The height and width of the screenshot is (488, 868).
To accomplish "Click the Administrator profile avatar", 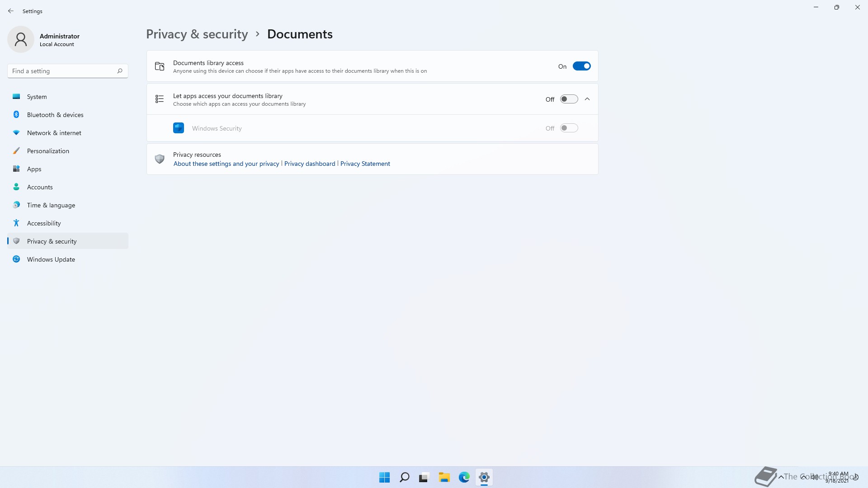I will [21, 40].
